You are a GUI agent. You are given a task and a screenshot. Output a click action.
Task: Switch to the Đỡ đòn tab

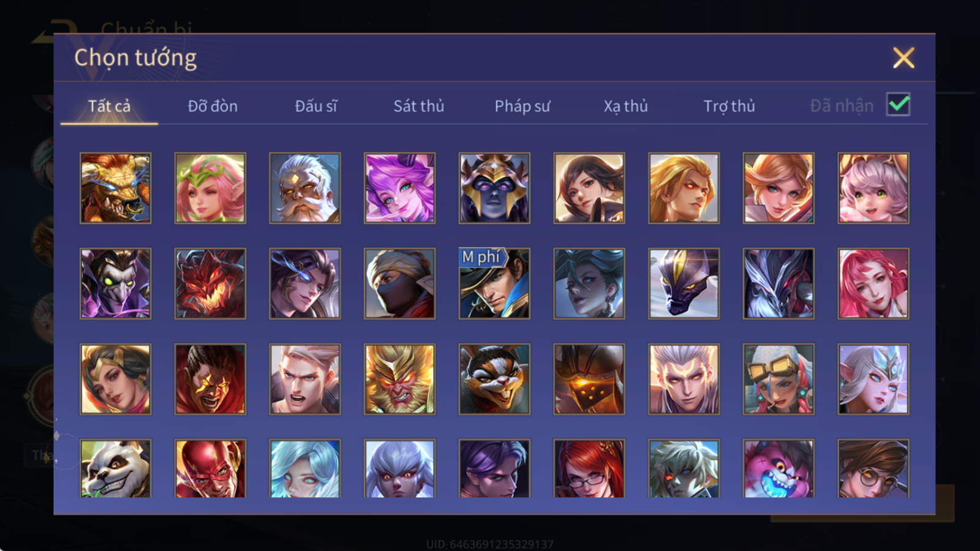point(213,106)
